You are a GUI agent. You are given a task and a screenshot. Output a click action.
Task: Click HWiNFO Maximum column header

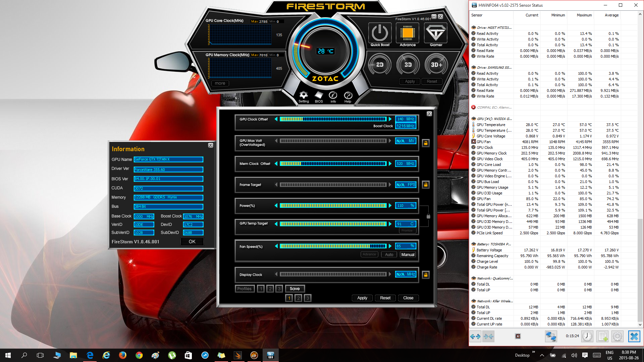click(x=584, y=15)
